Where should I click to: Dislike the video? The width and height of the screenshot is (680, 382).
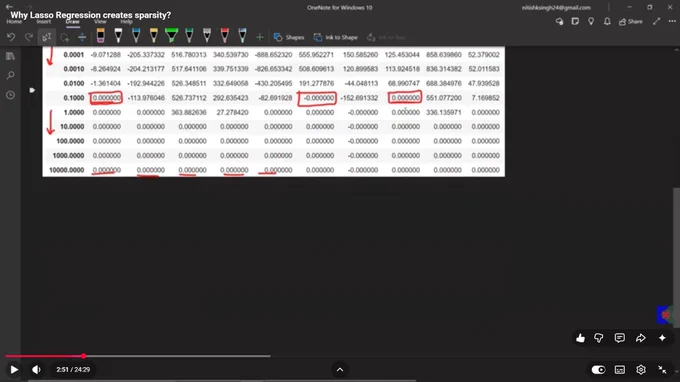tap(599, 338)
